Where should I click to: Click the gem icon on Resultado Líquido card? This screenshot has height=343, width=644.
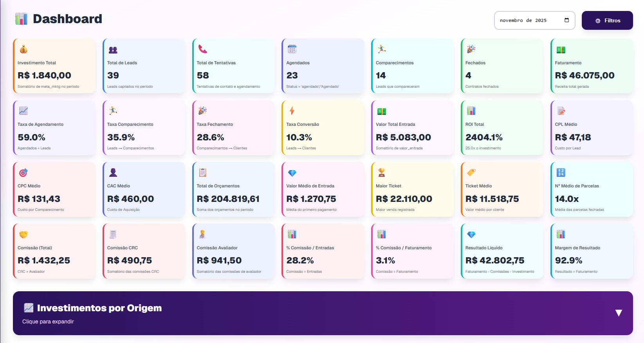click(471, 234)
